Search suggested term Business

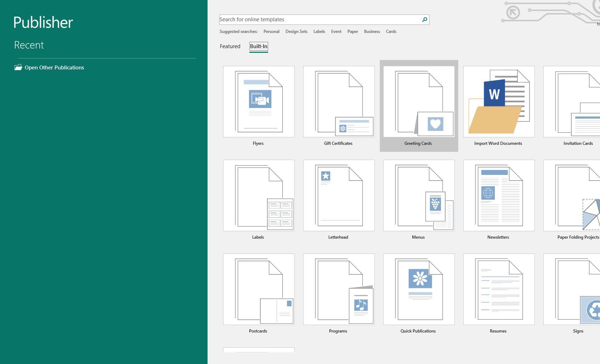click(372, 32)
